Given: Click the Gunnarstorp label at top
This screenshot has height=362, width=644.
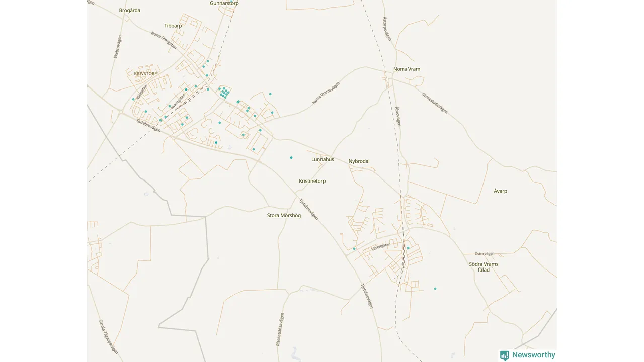Looking at the screenshot, I should point(224,3).
